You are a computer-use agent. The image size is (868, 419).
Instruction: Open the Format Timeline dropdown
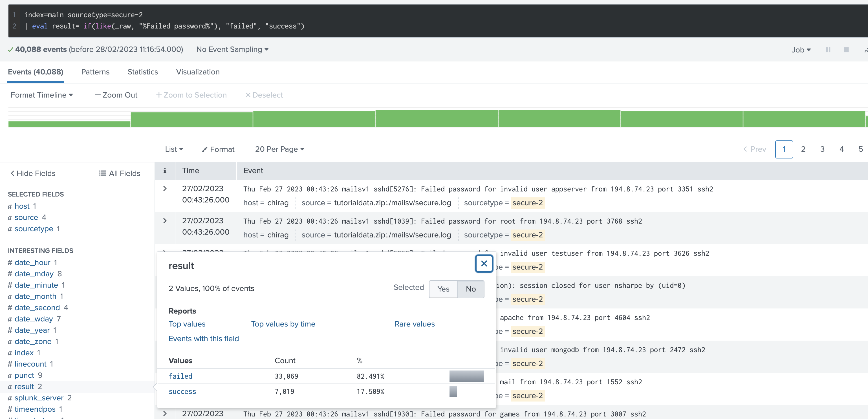41,95
